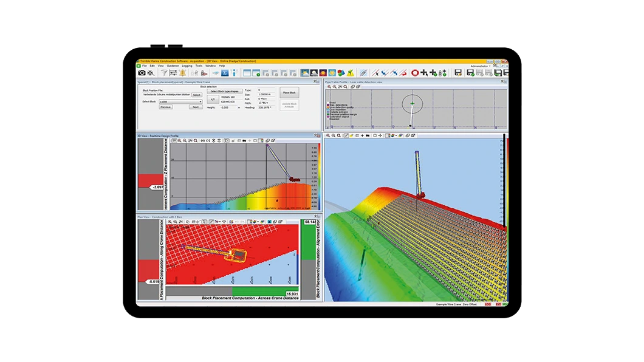Click the line with red arrow tool

coord(403,73)
